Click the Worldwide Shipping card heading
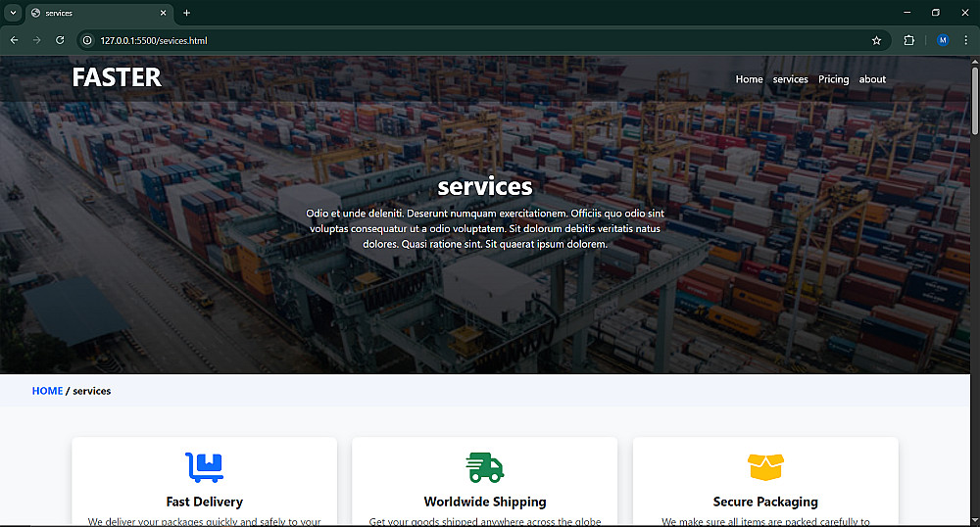This screenshot has width=980, height=527. coord(485,503)
